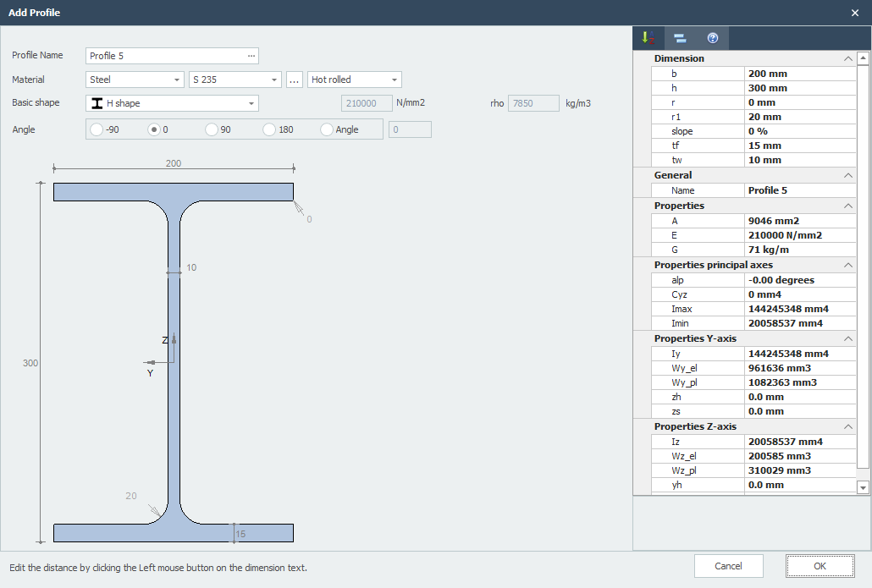Click the alphabetical sort icon in properties panel
The height and width of the screenshot is (588, 872).
(x=648, y=38)
